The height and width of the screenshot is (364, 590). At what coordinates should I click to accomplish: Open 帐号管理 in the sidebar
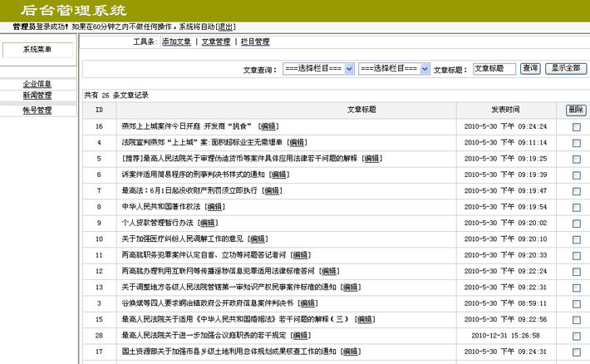[x=37, y=110]
